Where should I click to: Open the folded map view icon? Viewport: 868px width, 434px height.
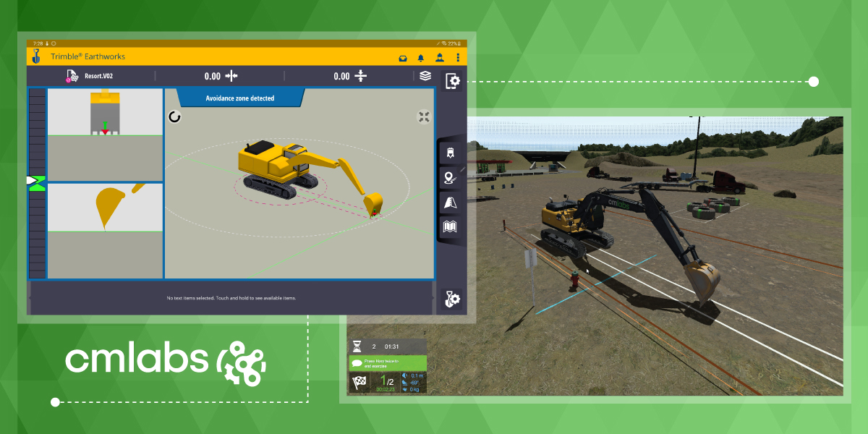pos(450,227)
